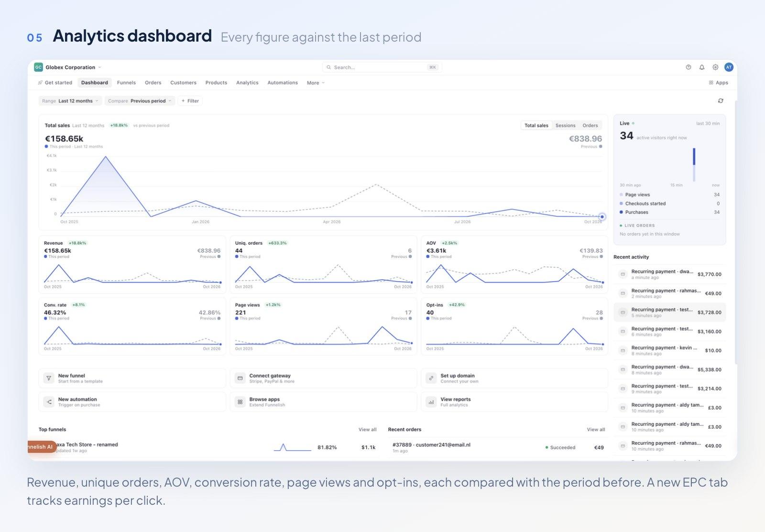
Task: Open recent order #37889
Action: point(498,447)
